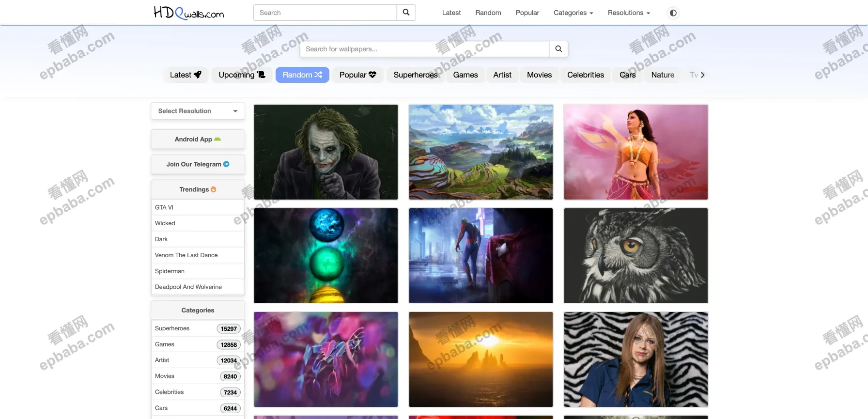This screenshot has width=868, height=419.
Task: Open the Android App button
Action: pyautogui.click(x=198, y=140)
